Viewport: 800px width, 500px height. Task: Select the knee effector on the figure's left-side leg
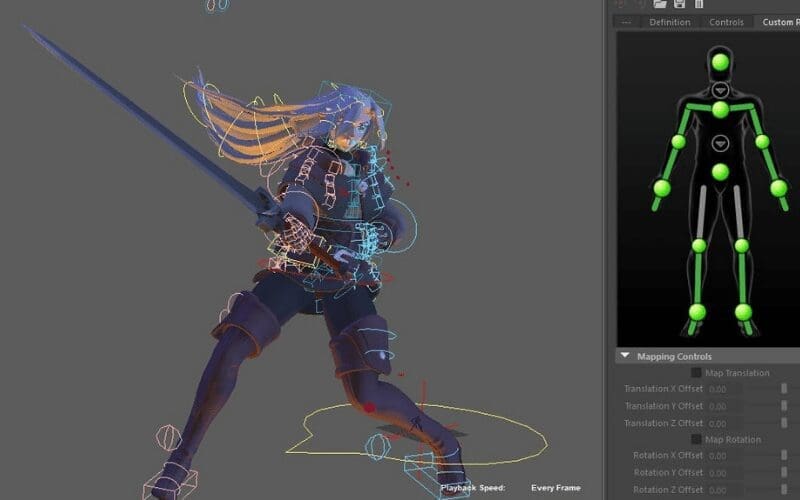[x=699, y=245]
